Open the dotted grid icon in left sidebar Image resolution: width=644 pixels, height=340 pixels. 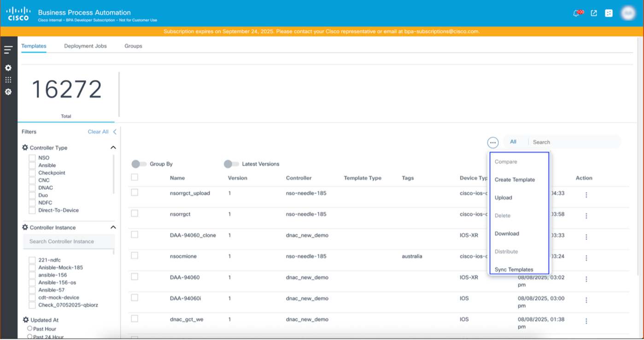[x=8, y=80]
